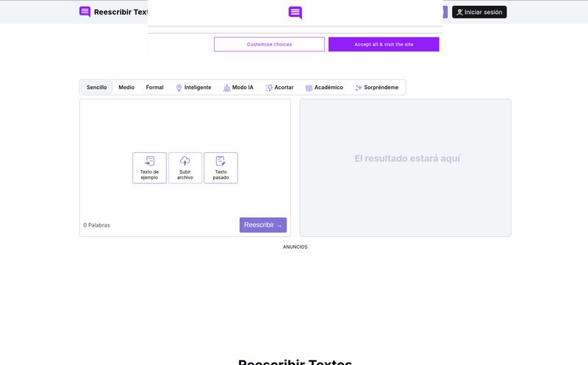Image resolution: width=588 pixels, height=365 pixels.
Task: Click the 0 Palabras word counter
Action: tap(96, 225)
